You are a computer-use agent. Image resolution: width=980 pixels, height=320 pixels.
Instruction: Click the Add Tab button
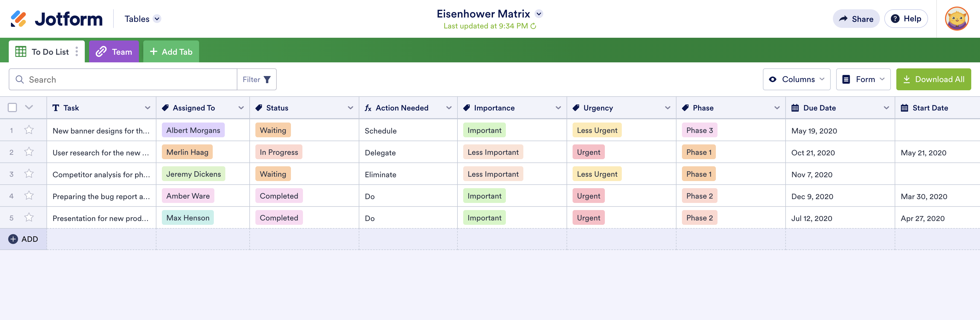point(171,52)
